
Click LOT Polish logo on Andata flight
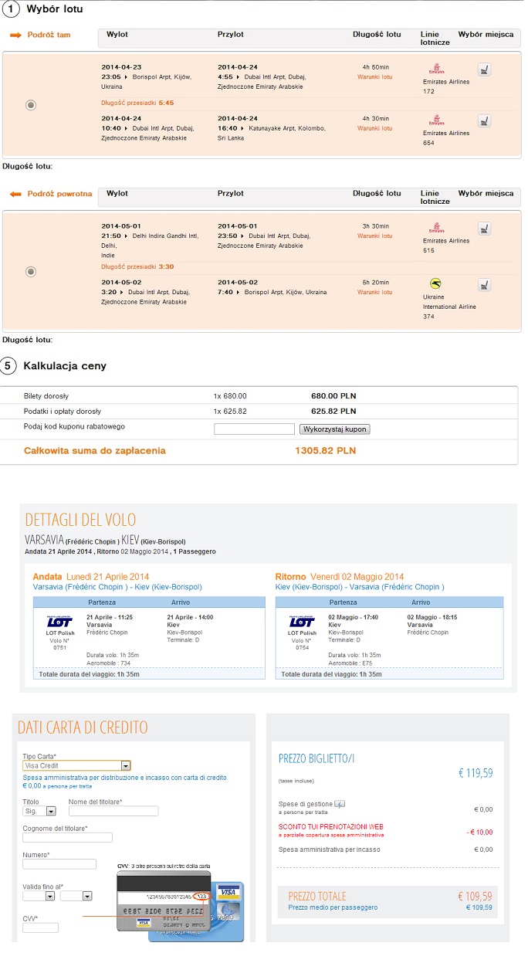click(x=59, y=622)
